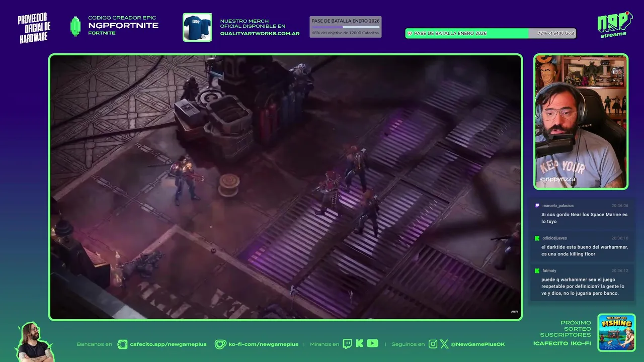The image size is (644, 362).
Task: Open the Nice Day for Fishing game thumbnail
Action: tap(616, 332)
